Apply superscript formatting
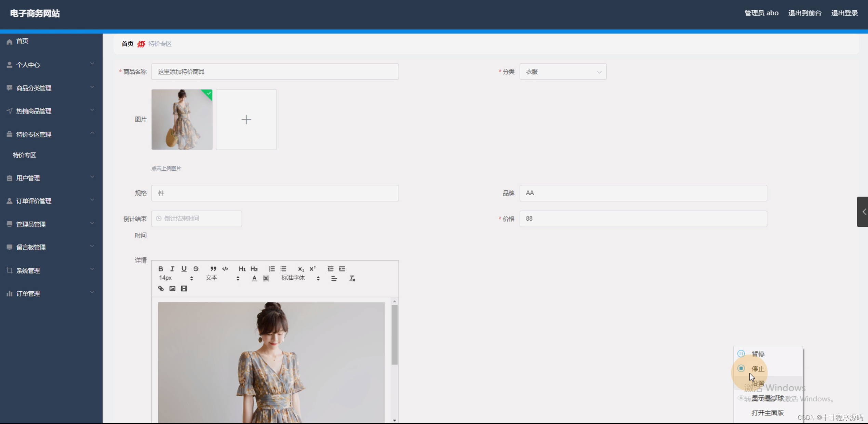 (312, 269)
